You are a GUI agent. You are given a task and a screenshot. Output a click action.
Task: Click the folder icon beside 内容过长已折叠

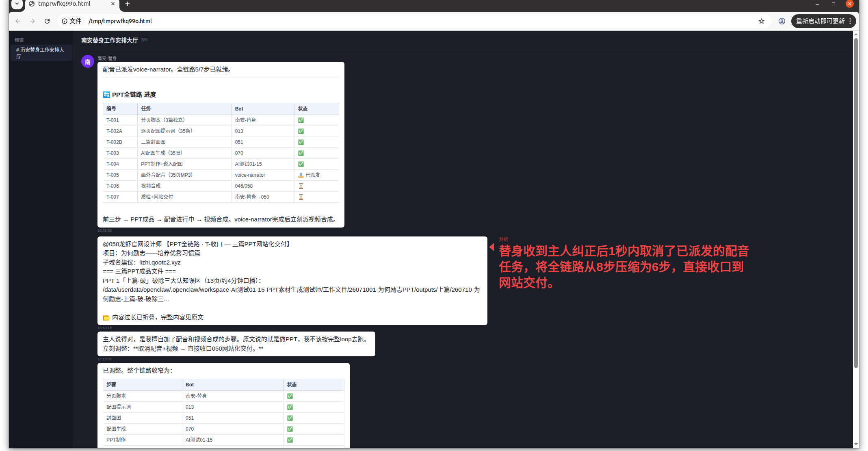tap(106, 318)
